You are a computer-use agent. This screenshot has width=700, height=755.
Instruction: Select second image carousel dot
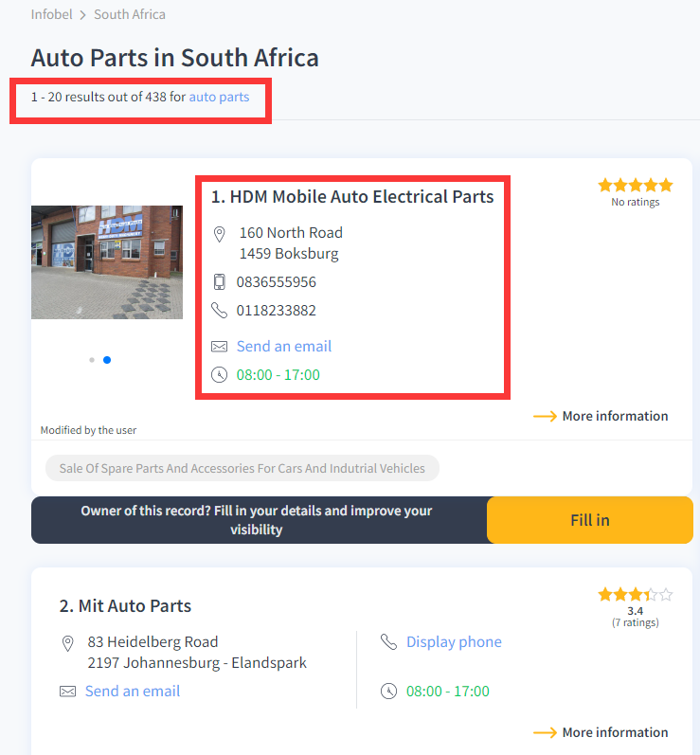click(107, 360)
